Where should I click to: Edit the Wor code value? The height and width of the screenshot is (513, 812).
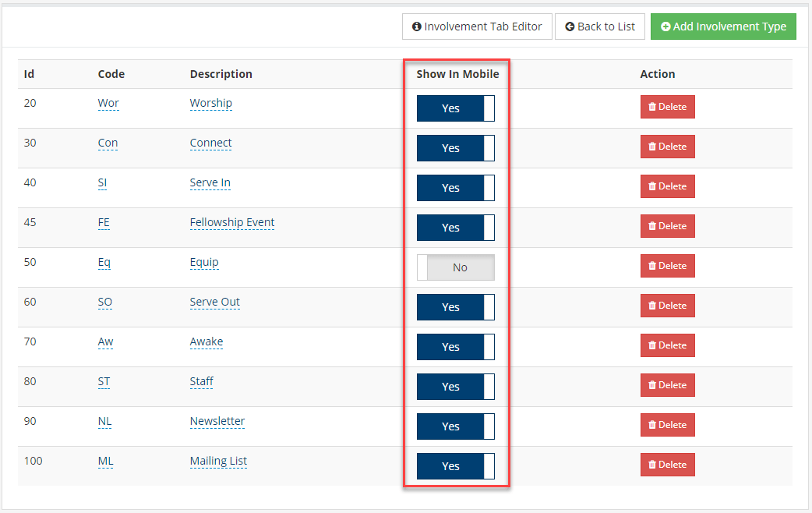click(108, 103)
